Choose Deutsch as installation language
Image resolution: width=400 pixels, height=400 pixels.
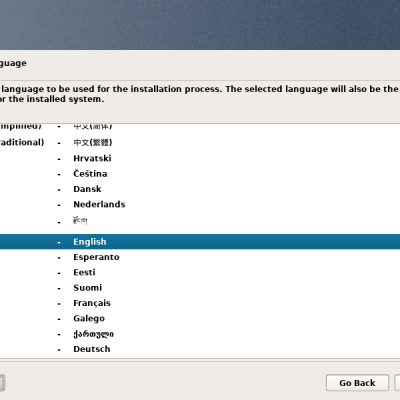[x=200, y=349]
